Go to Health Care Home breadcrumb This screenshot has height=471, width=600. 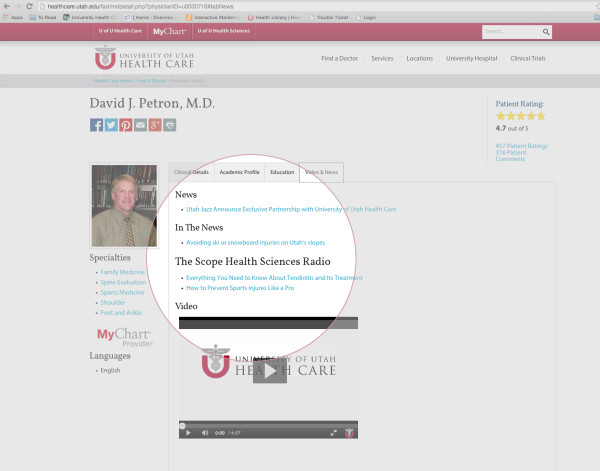[113, 81]
